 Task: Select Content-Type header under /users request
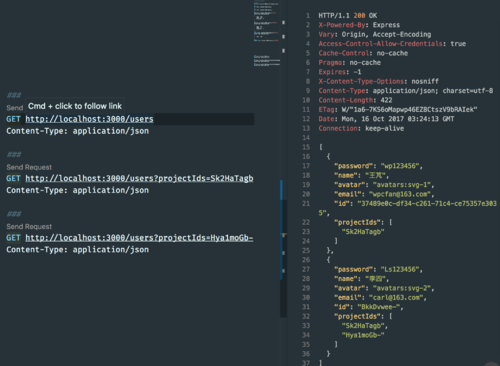click(x=78, y=131)
